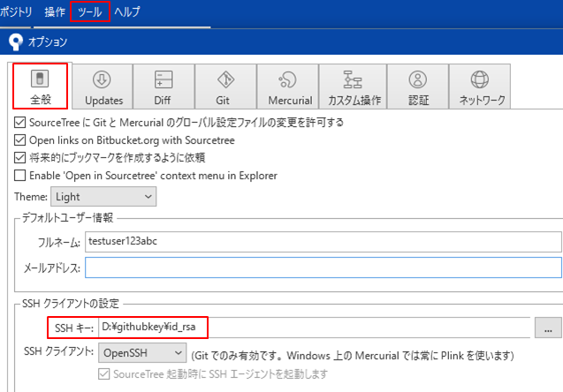Image resolution: width=563 pixels, height=392 pixels.
Task: Open the ヘルプ menu
Action: click(x=126, y=11)
